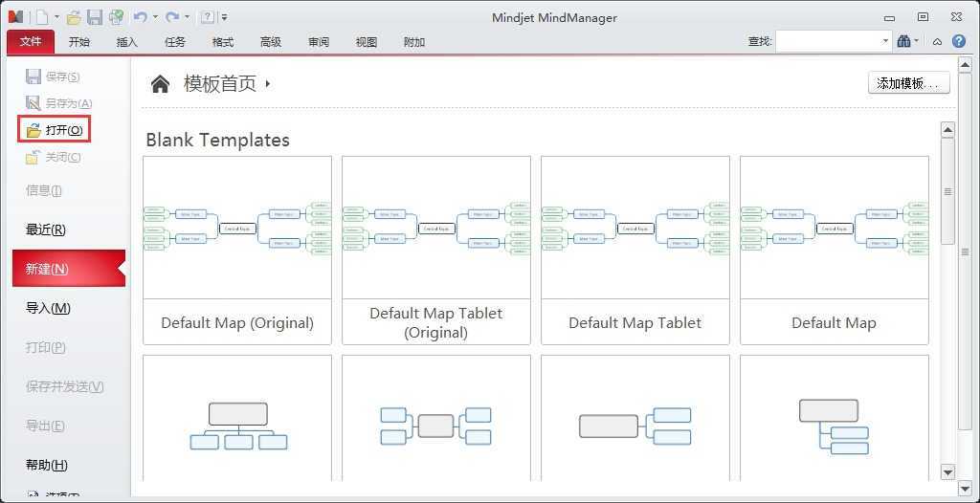Expand the Undo history dropdown arrow

click(x=155, y=17)
